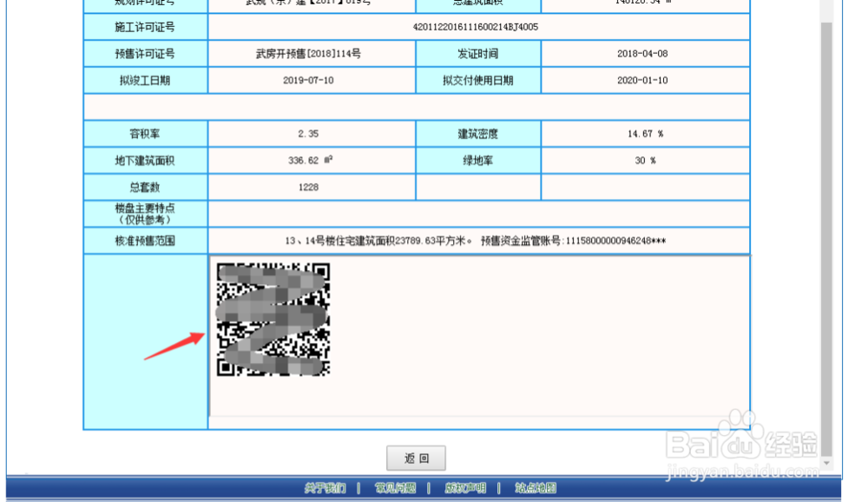868x502 pixels.
Task: Click the scrollbar down arrow
Action: (x=826, y=463)
